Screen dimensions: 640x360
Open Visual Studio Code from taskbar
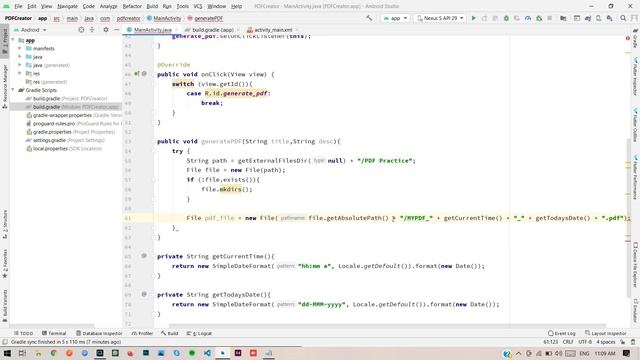coord(207,353)
